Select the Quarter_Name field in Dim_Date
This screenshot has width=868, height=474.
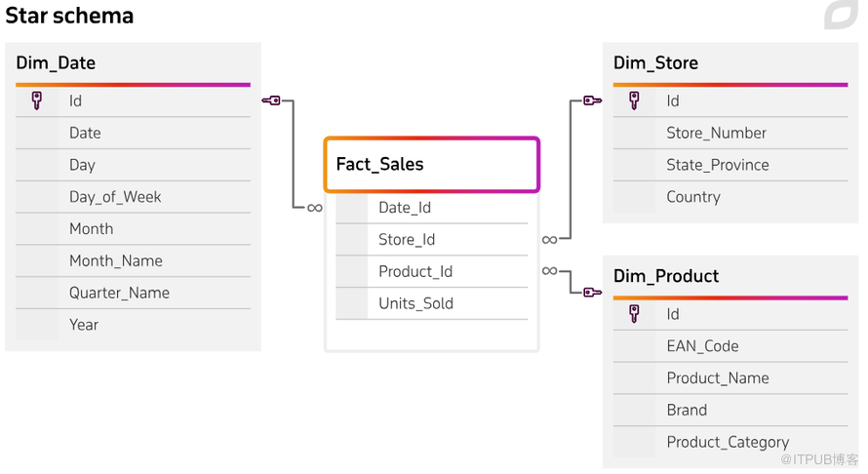119,293
